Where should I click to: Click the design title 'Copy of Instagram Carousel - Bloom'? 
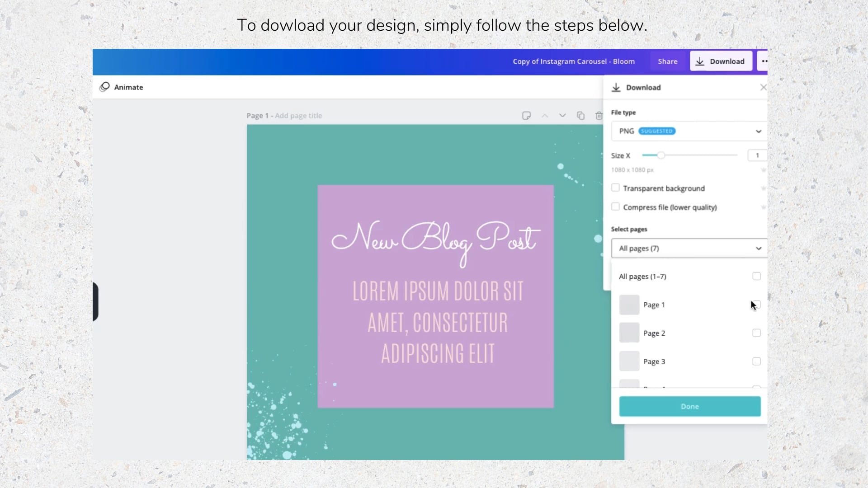click(574, 61)
